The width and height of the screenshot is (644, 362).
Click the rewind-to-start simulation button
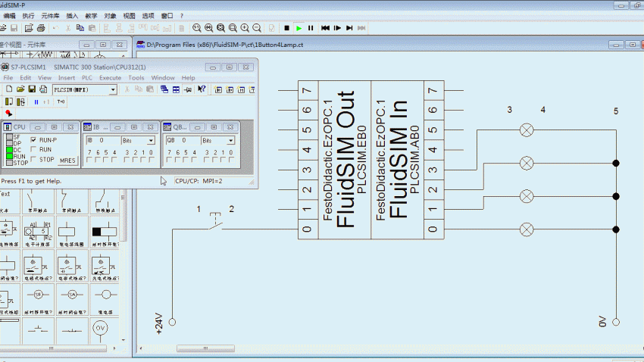tap(325, 28)
